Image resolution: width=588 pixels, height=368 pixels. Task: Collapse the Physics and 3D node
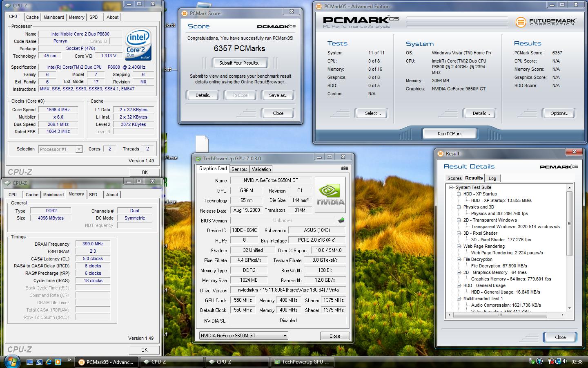[x=459, y=207]
